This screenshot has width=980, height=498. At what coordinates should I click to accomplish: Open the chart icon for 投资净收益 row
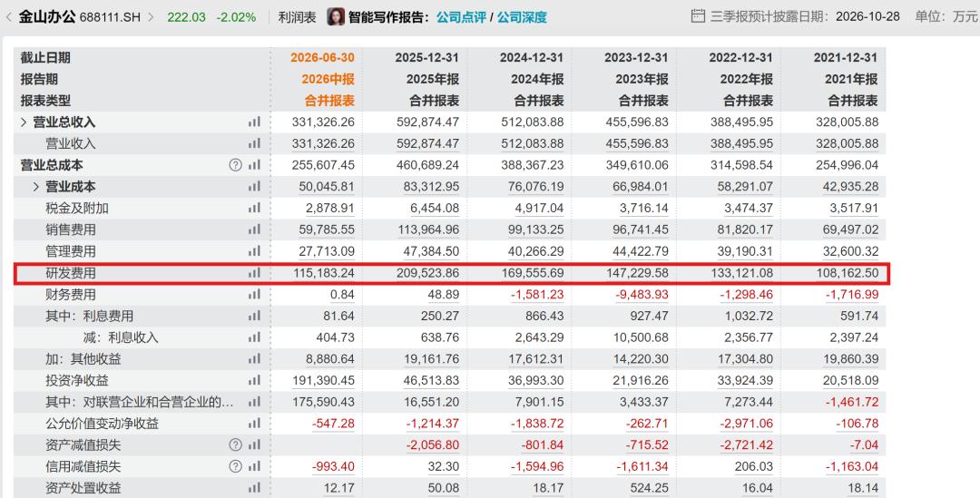point(254,380)
